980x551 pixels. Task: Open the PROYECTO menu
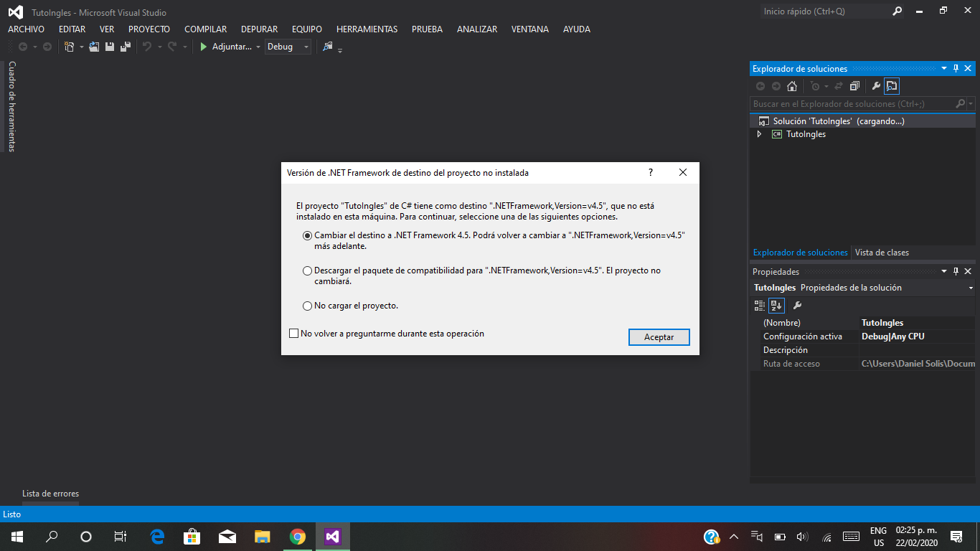pyautogui.click(x=149, y=29)
